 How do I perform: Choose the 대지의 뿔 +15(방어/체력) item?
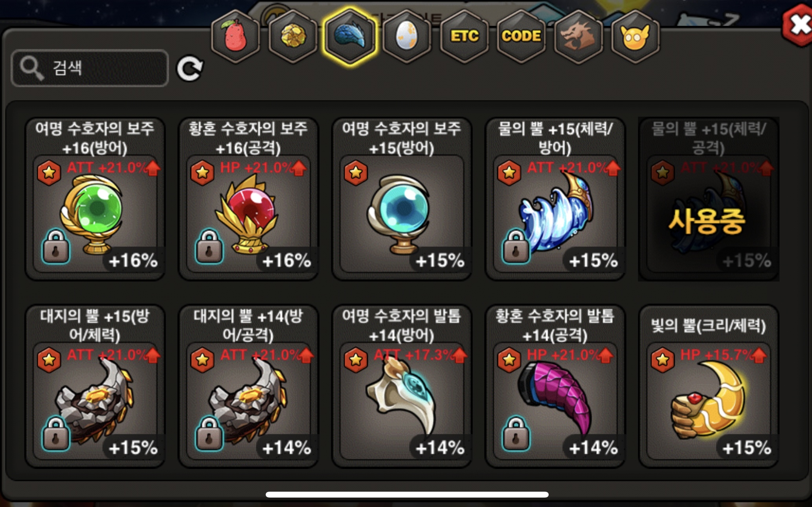tap(95, 386)
